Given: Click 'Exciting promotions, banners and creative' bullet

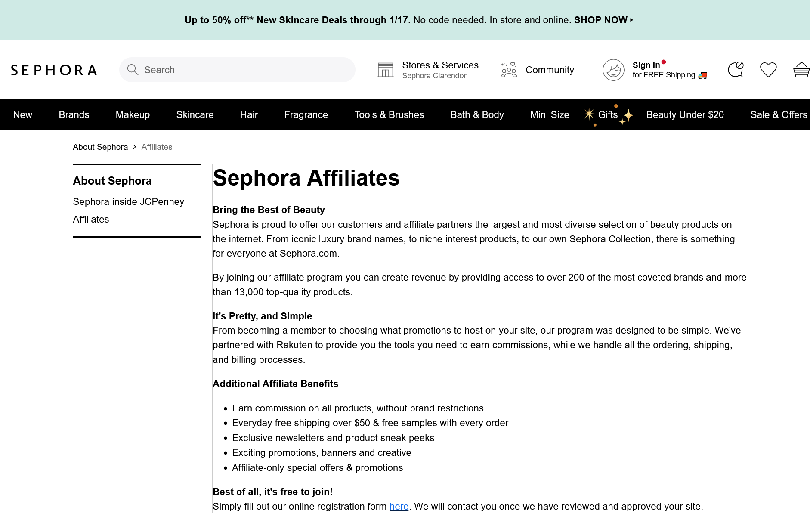Looking at the screenshot, I should coord(322,452).
